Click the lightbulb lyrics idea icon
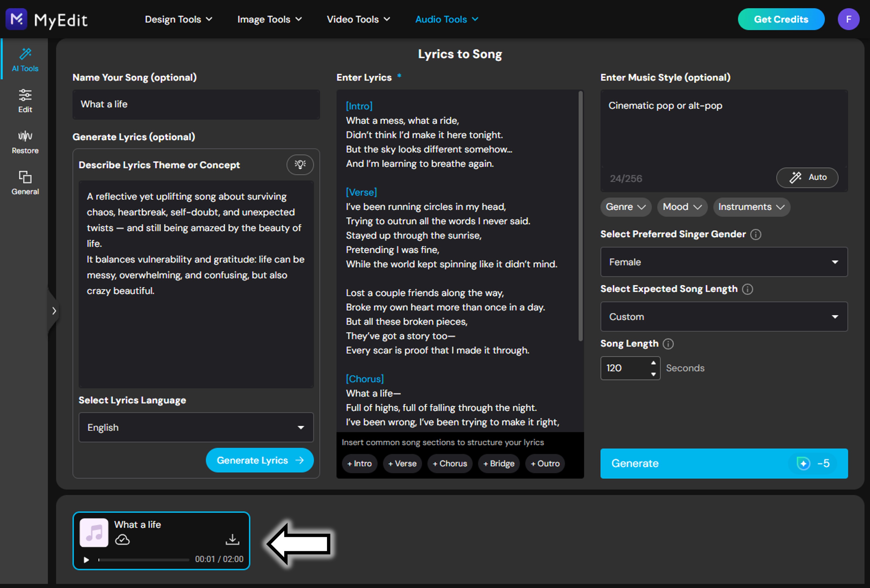 tap(300, 164)
